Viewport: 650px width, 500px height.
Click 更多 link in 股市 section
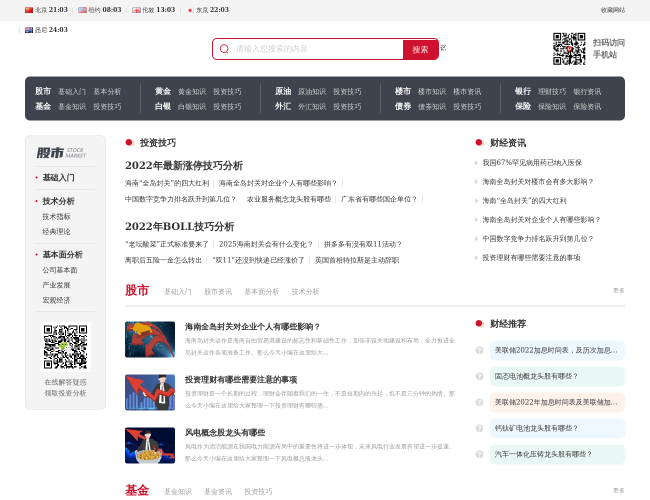[x=619, y=291]
